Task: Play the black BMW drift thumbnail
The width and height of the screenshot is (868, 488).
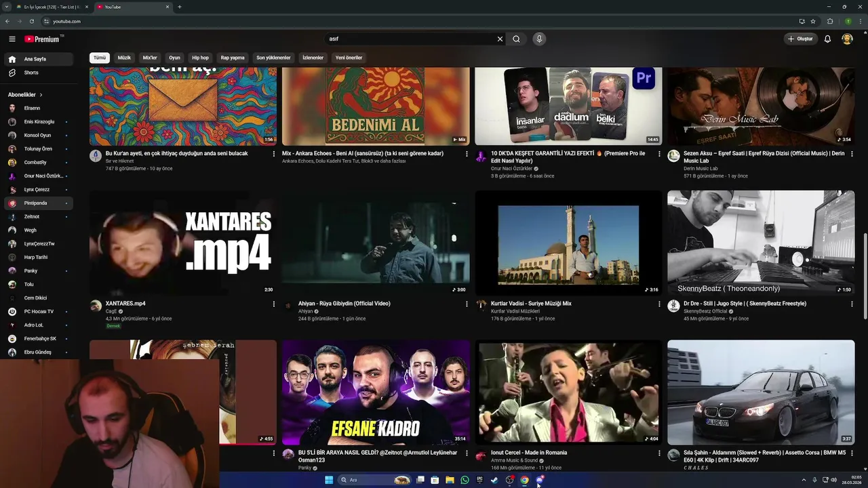Action: coord(761,392)
